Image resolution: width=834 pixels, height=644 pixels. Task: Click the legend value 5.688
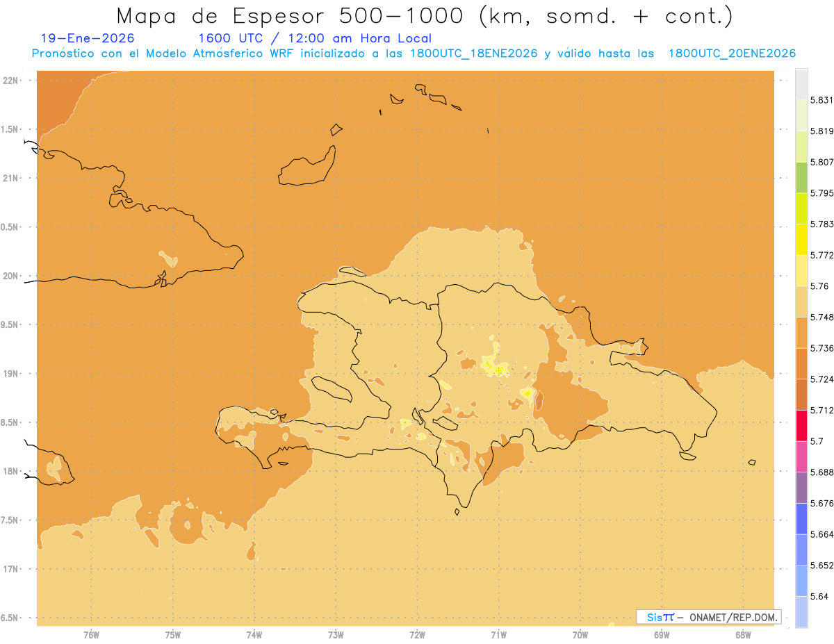[x=822, y=472]
